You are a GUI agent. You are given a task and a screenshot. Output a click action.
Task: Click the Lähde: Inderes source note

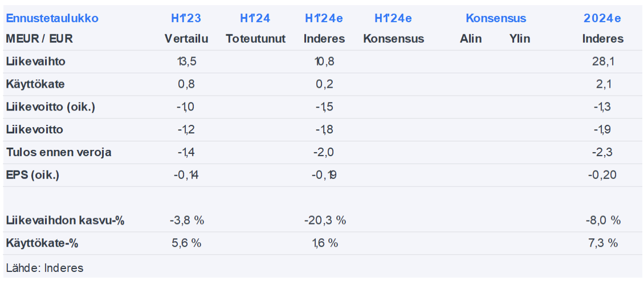[x=44, y=268]
